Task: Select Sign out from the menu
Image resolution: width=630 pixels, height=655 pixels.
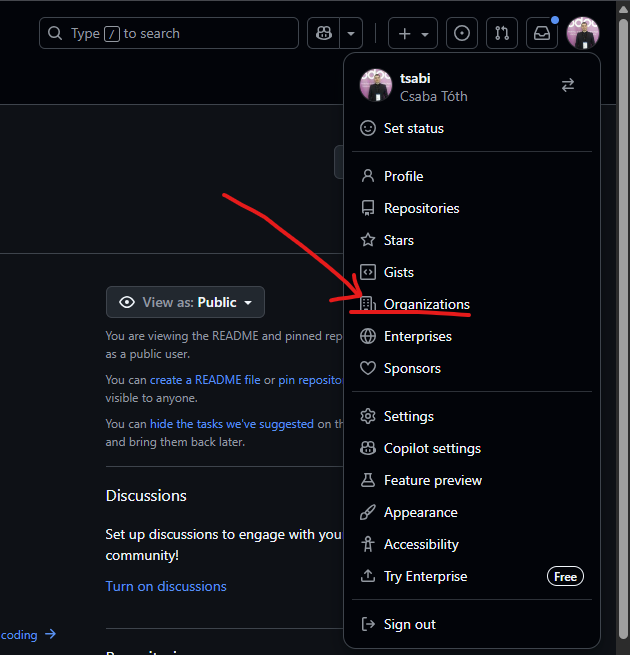Action: pyautogui.click(x=409, y=624)
